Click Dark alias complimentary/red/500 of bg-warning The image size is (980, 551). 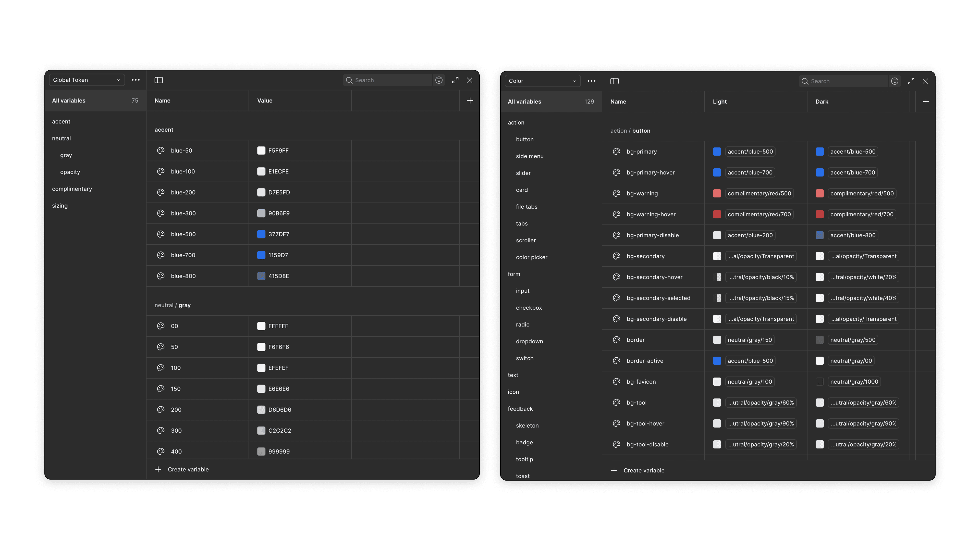862,193
